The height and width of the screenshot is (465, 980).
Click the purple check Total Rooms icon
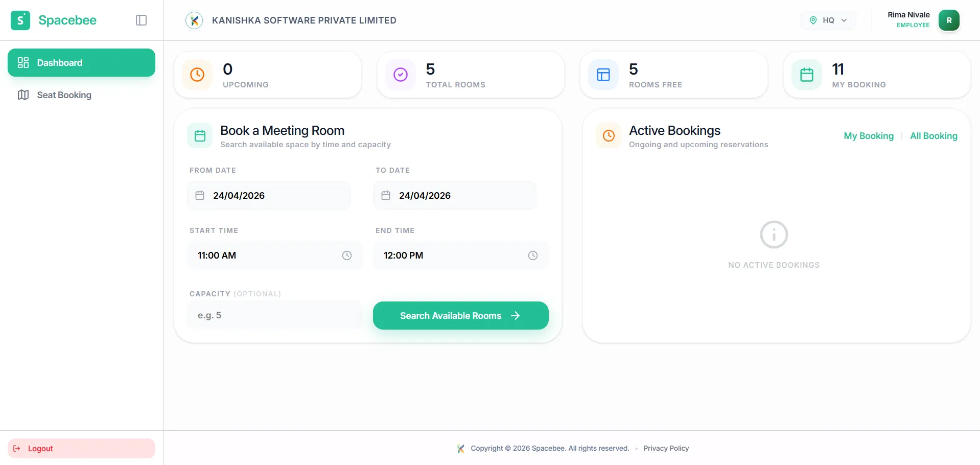[x=401, y=75]
